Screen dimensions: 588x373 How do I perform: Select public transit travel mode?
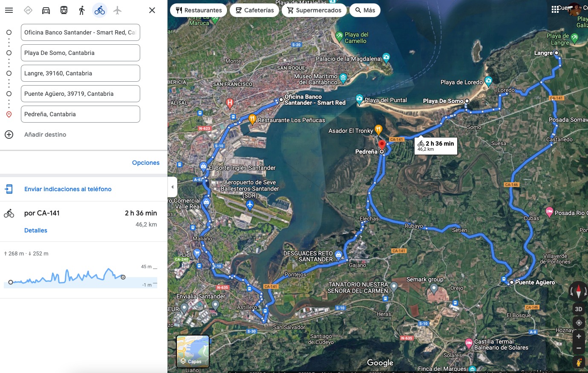64,10
